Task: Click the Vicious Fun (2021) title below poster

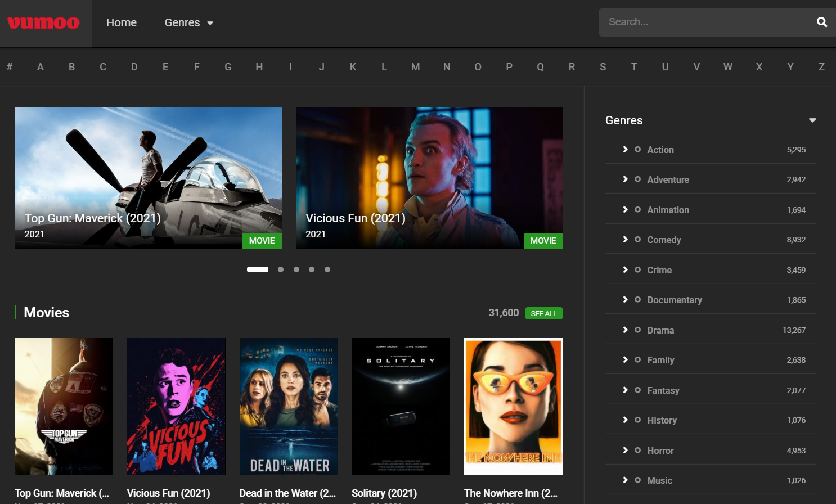Action: (x=168, y=493)
